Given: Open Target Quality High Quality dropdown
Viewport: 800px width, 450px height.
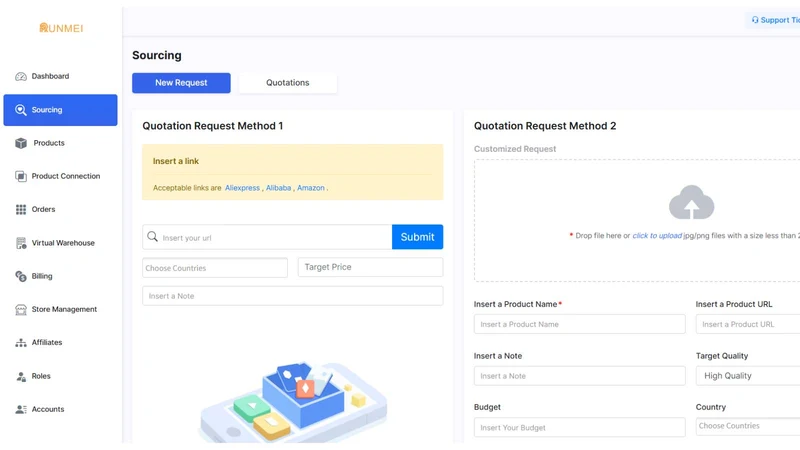Looking at the screenshot, I should pyautogui.click(x=748, y=376).
